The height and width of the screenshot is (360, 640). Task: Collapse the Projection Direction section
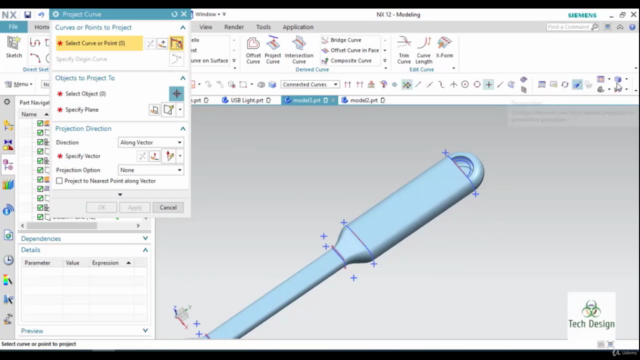click(182, 129)
